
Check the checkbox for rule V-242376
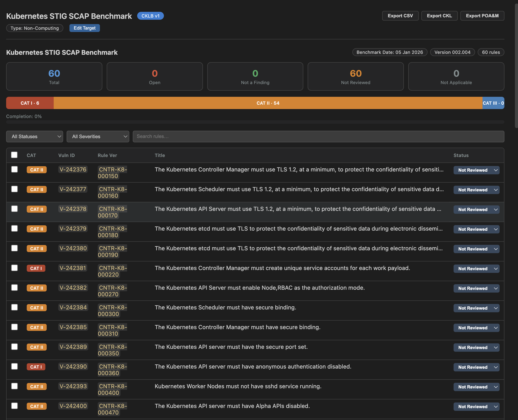click(14, 169)
